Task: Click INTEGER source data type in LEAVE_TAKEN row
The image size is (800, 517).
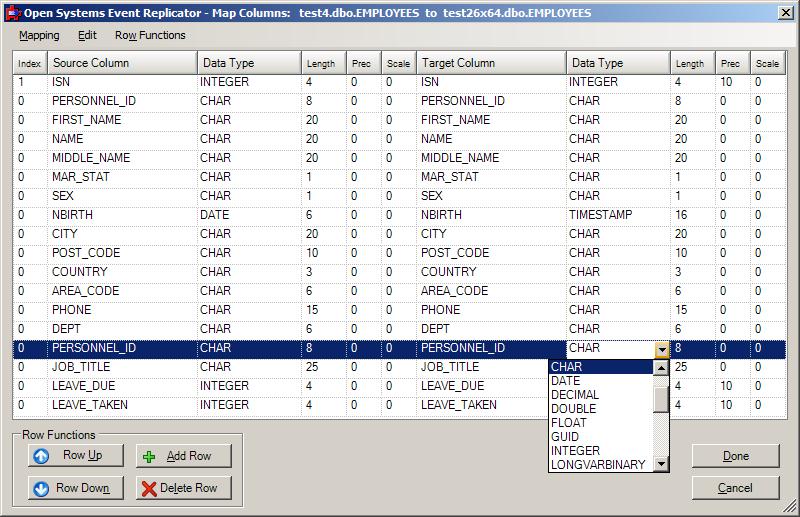Action: (249, 405)
